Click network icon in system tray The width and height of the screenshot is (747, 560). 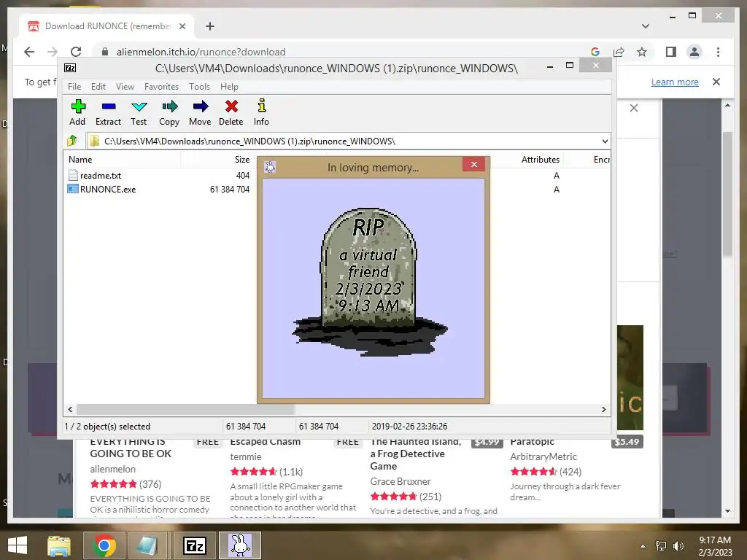point(661,546)
